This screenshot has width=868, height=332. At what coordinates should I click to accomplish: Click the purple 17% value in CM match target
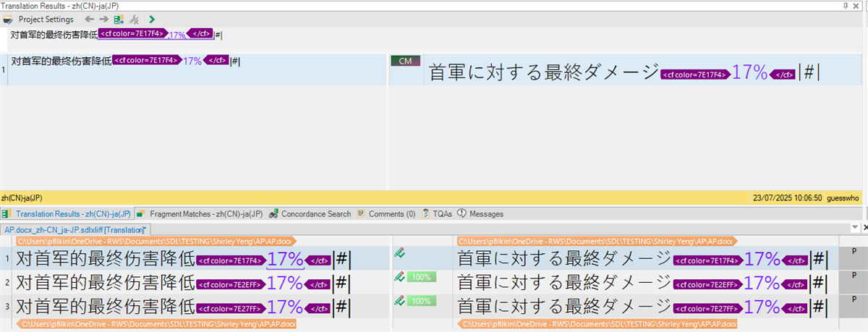click(x=749, y=72)
